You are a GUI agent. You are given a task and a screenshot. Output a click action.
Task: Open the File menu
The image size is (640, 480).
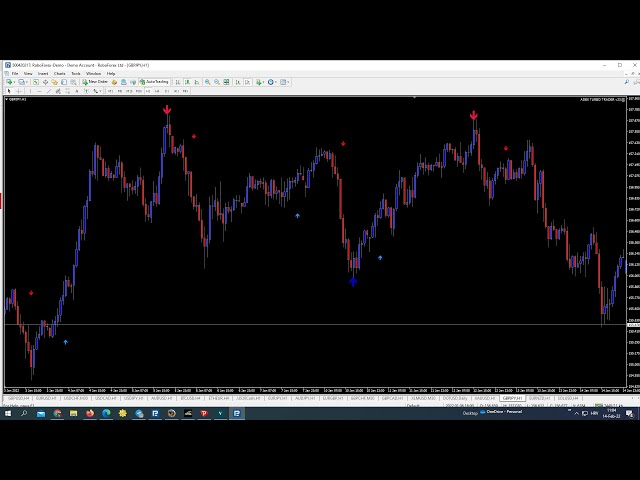point(15,73)
